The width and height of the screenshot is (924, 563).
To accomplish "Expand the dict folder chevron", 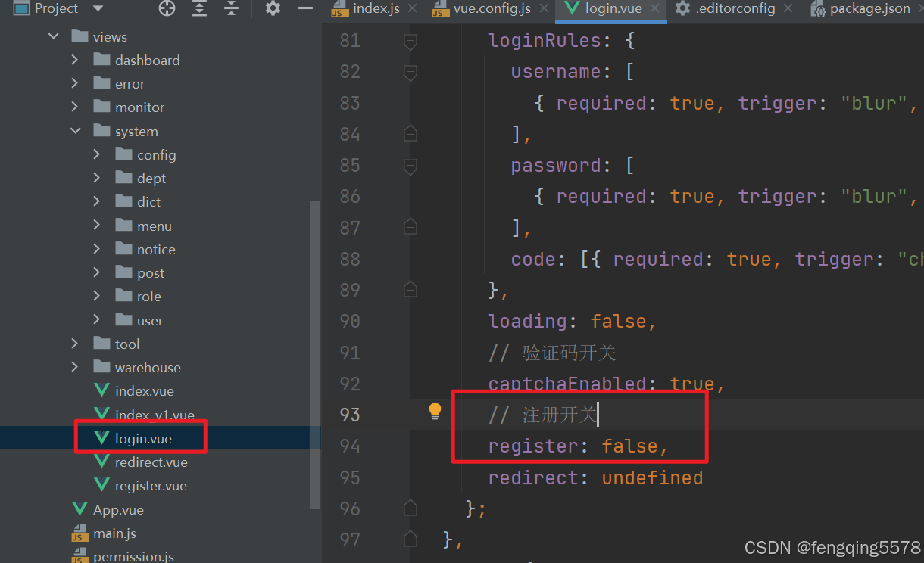I will (x=96, y=201).
